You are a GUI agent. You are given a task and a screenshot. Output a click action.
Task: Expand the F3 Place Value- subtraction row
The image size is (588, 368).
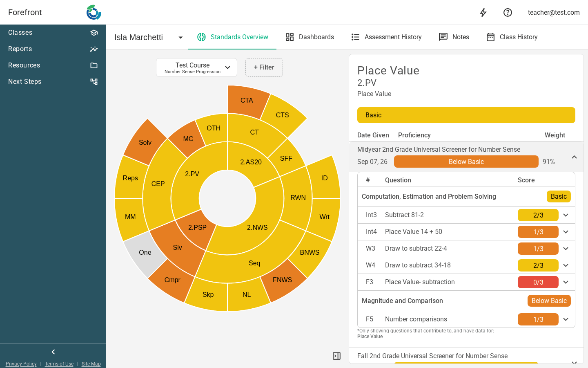pyautogui.click(x=566, y=282)
